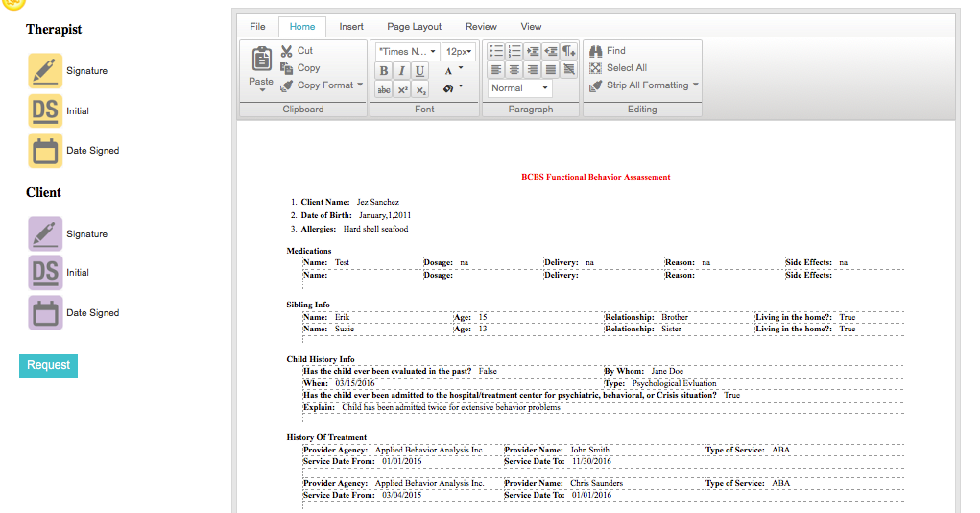
Task: Select the Client Date Signed calendar icon
Action: pyautogui.click(x=45, y=313)
